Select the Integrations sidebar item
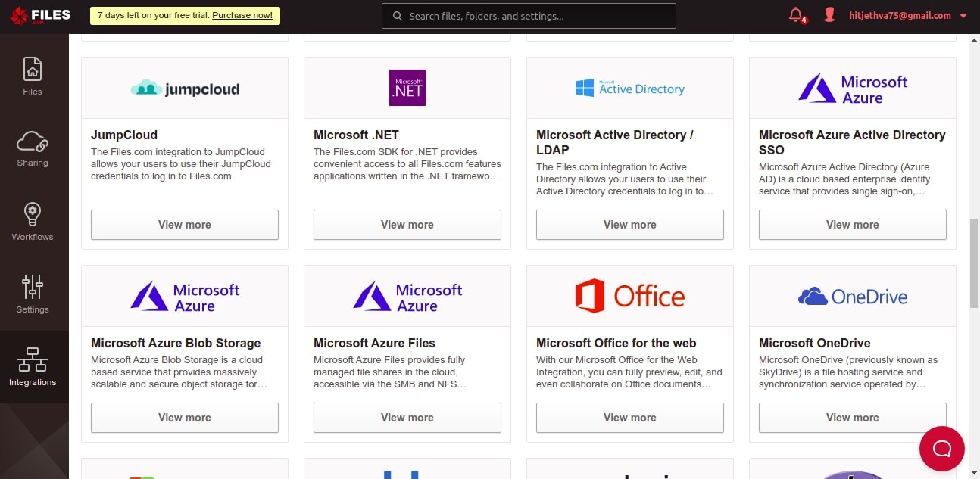The height and width of the screenshot is (479, 980). click(x=33, y=367)
